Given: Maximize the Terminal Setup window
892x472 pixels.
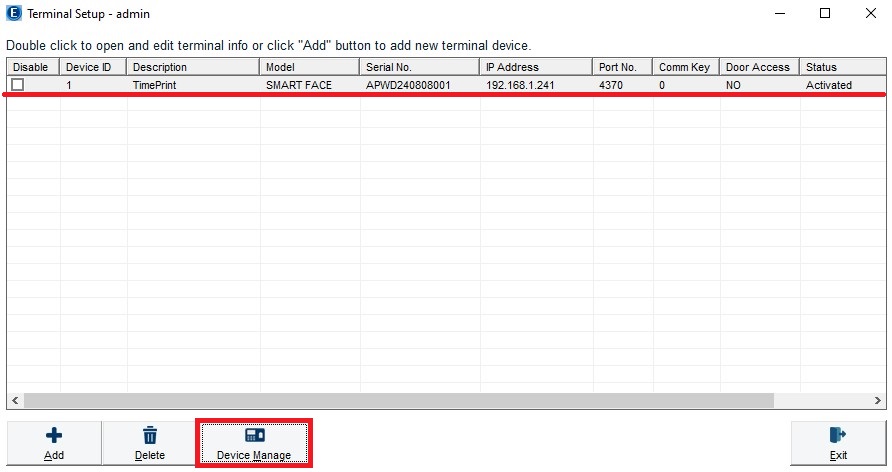Looking at the screenshot, I should 825,13.
